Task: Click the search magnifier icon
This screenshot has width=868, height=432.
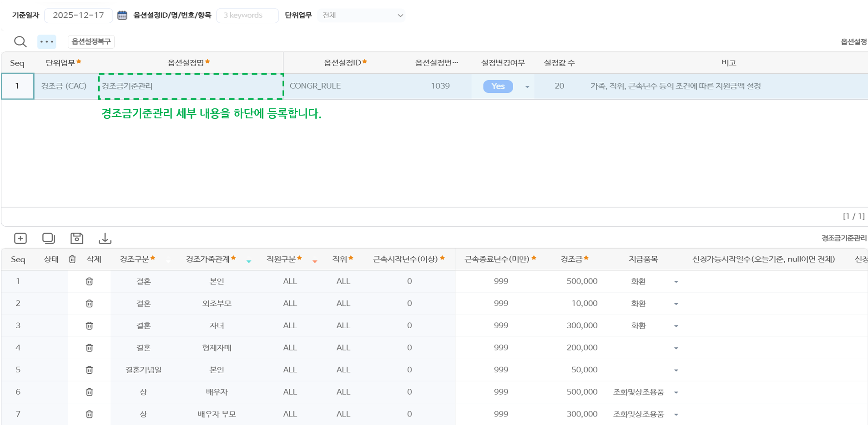Action: (x=20, y=41)
